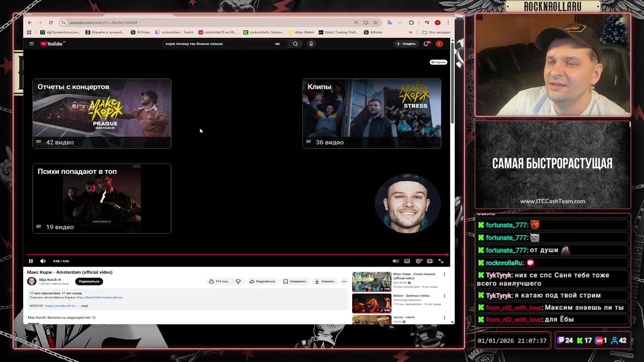The height and width of the screenshot is (362, 644).
Task: Open the browser zoom magnifier icon
Action: (356, 23)
